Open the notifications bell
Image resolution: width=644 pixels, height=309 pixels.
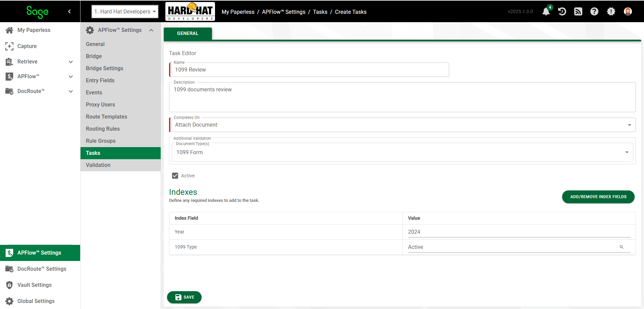point(546,12)
